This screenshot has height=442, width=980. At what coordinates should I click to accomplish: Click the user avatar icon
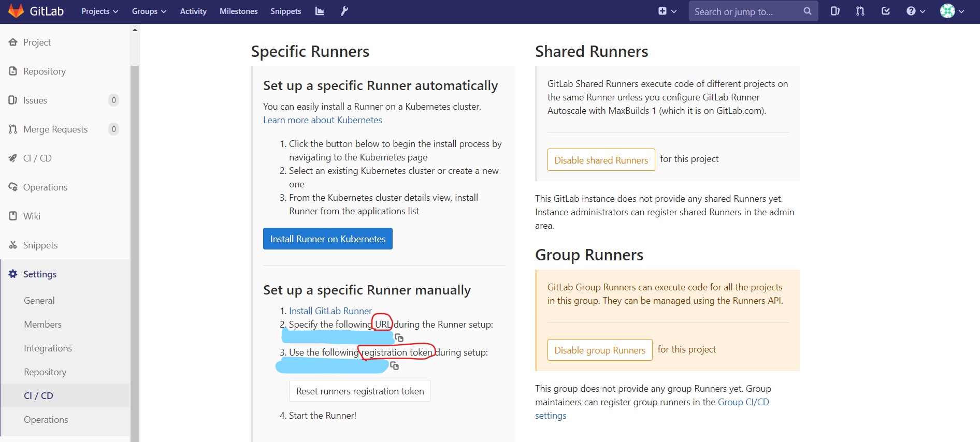[x=947, y=11]
